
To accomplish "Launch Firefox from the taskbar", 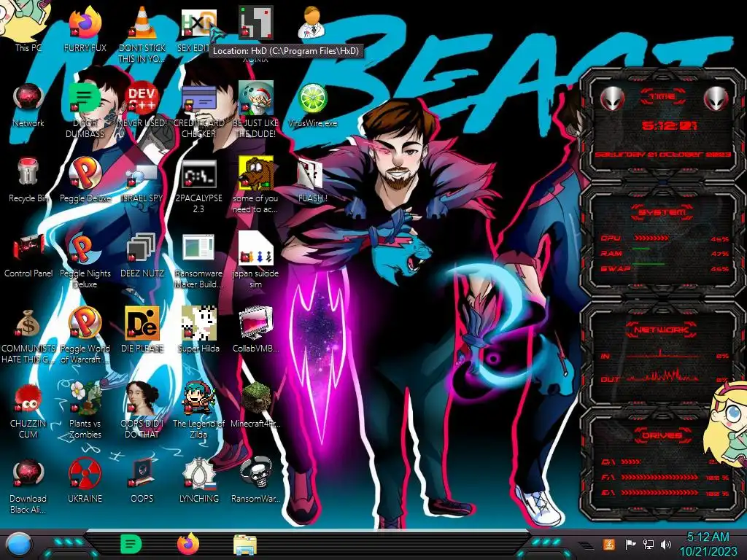I will point(188,544).
